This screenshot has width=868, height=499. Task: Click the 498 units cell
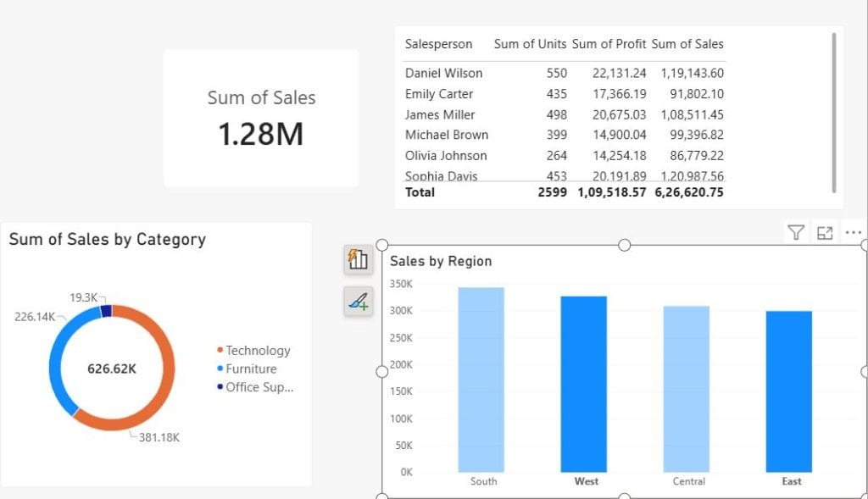click(556, 114)
